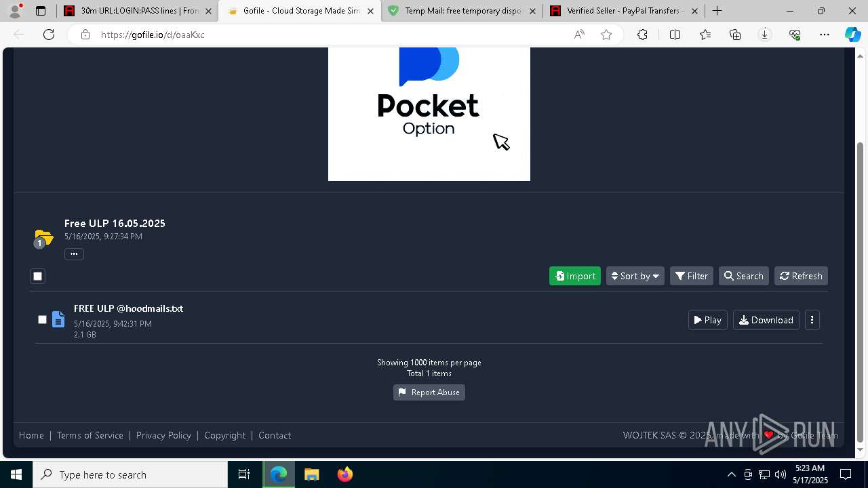Click the Free ULP 16.05.2025 folder title
Image resolution: width=868 pixels, height=488 pixels.
click(115, 223)
